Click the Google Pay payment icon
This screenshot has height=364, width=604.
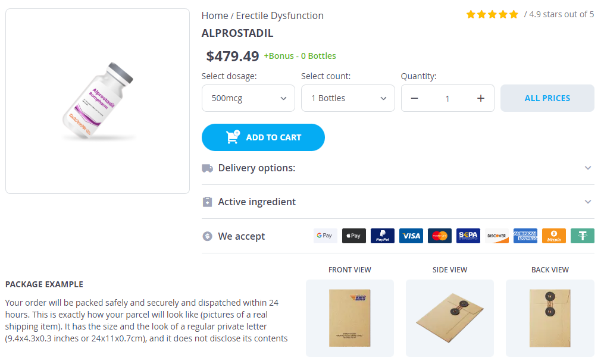pos(325,236)
